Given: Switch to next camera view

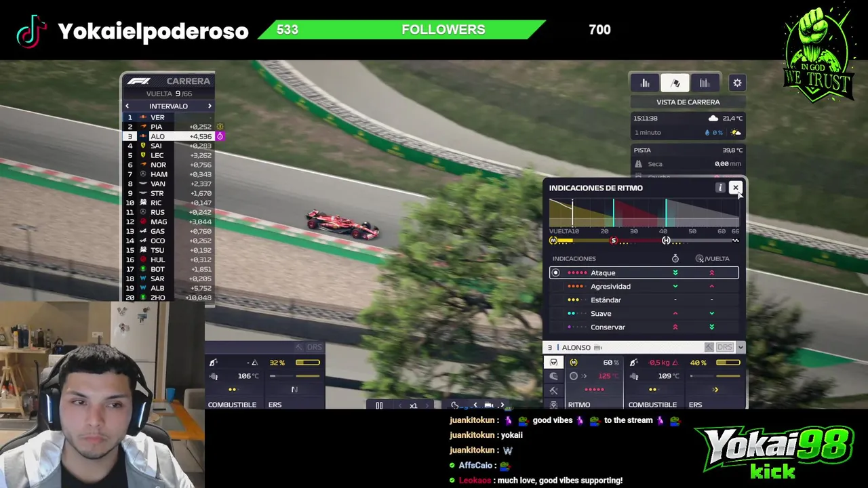Looking at the screenshot, I should [502, 405].
